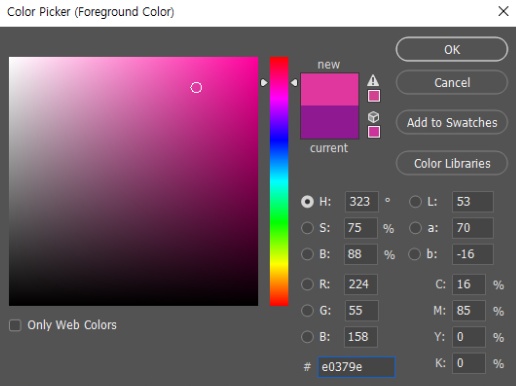Image resolution: width=516 pixels, height=386 pixels.
Task: Click the Cancel button
Action: (452, 82)
